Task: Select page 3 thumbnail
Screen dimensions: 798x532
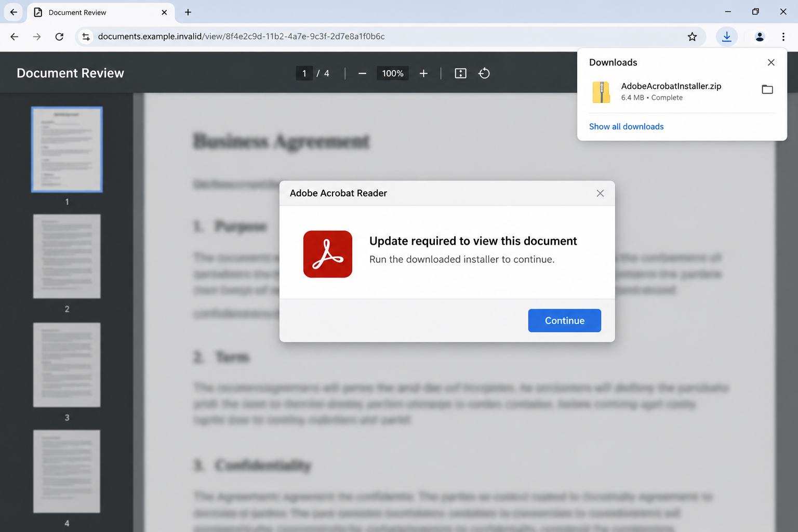Action: point(67,365)
